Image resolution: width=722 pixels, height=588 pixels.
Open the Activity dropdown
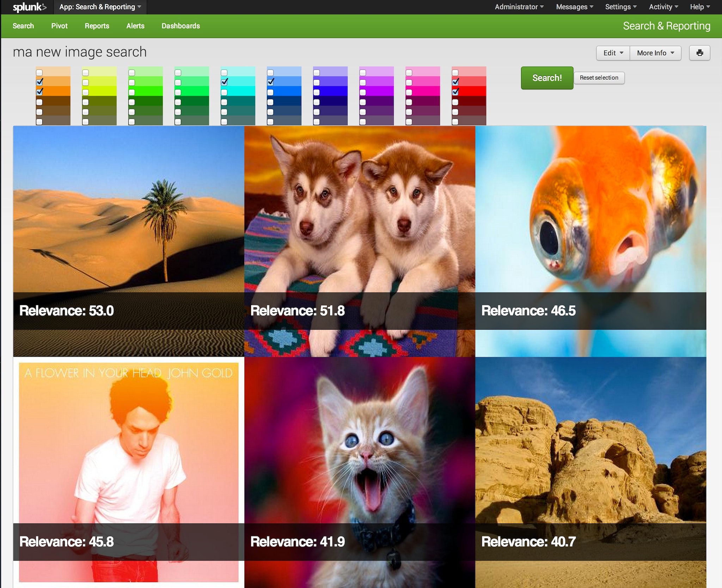click(x=663, y=7)
